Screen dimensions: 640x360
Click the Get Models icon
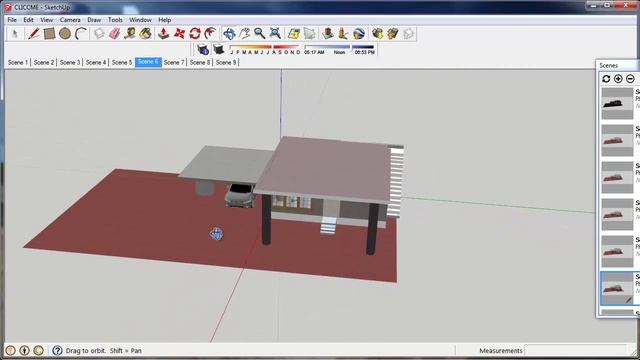click(377, 34)
